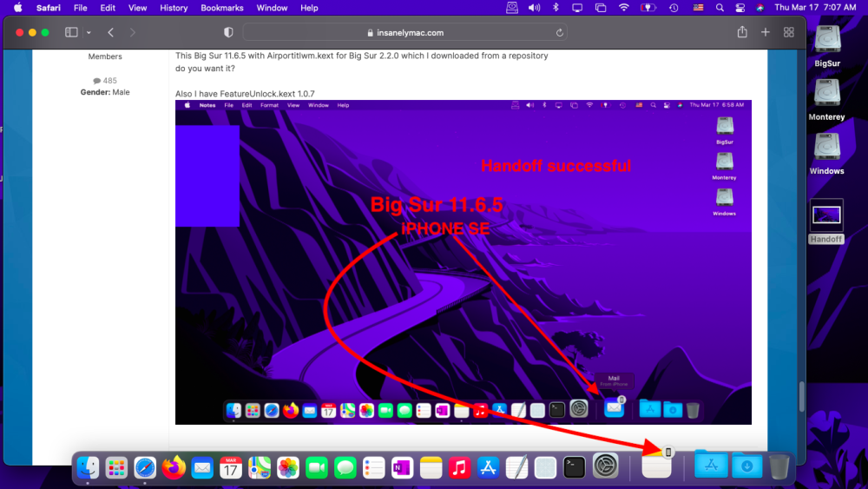Select Windows drive on desktop

(x=827, y=154)
